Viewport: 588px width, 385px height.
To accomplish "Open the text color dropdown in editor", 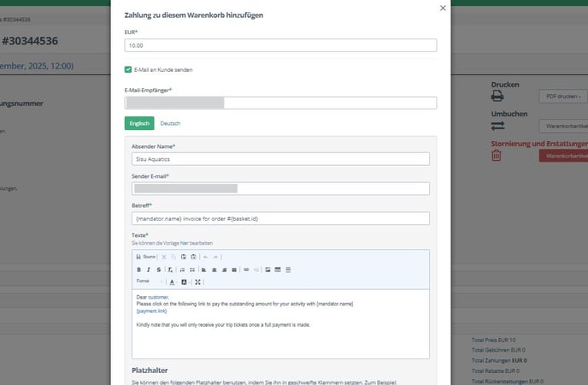I will pyautogui.click(x=172, y=281).
